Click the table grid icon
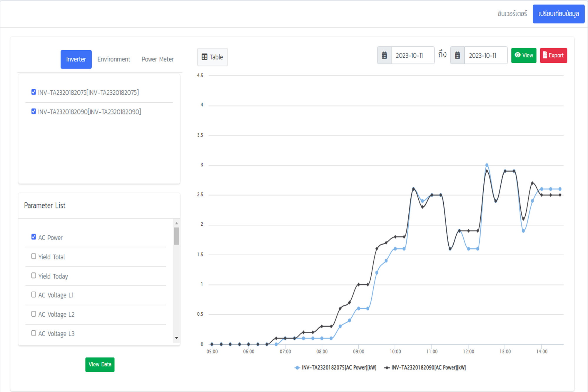This screenshot has height=392, width=588. [204, 57]
